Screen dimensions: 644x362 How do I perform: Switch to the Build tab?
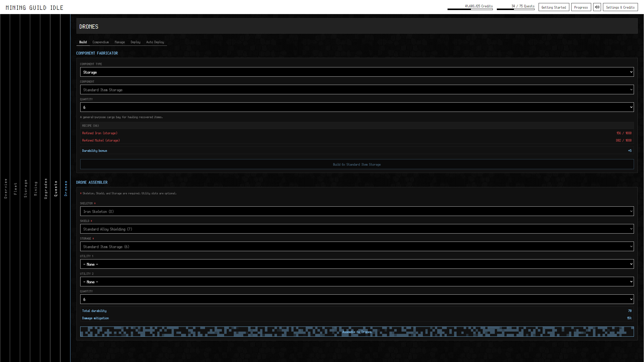coord(83,42)
